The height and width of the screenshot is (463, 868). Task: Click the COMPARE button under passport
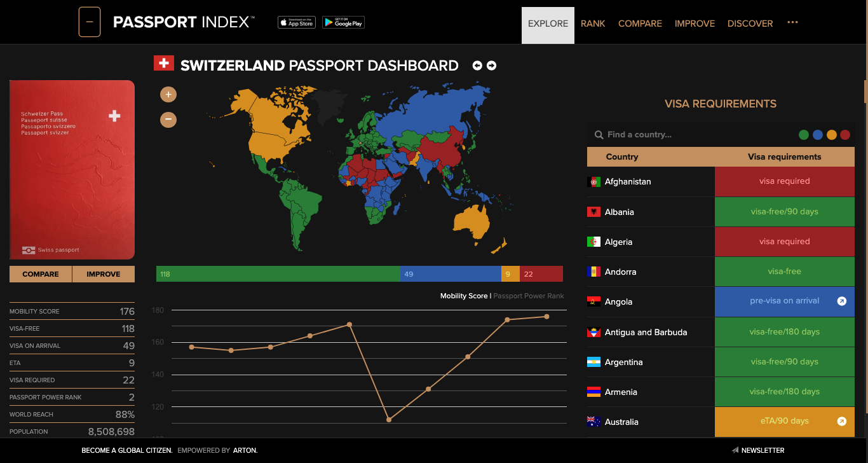(41, 274)
